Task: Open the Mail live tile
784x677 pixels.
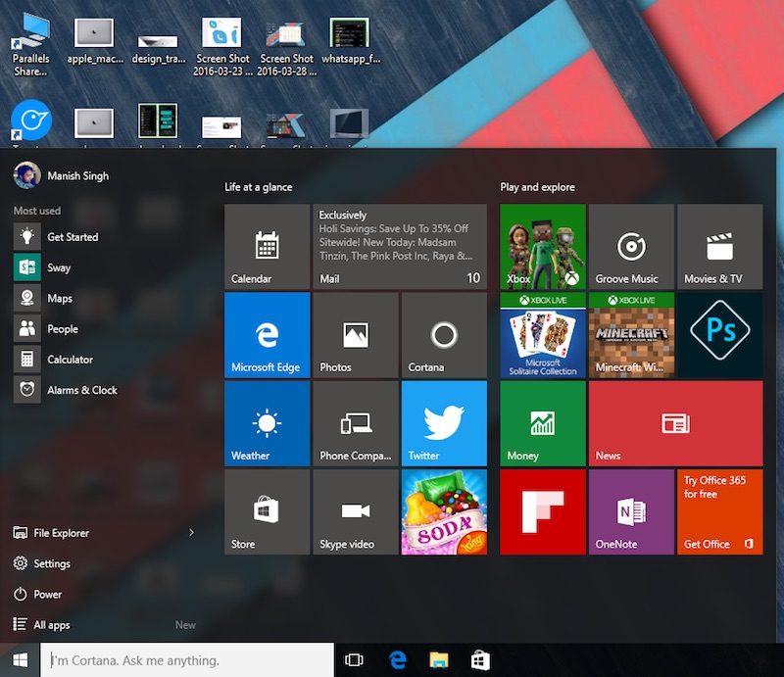Action: (x=399, y=247)
